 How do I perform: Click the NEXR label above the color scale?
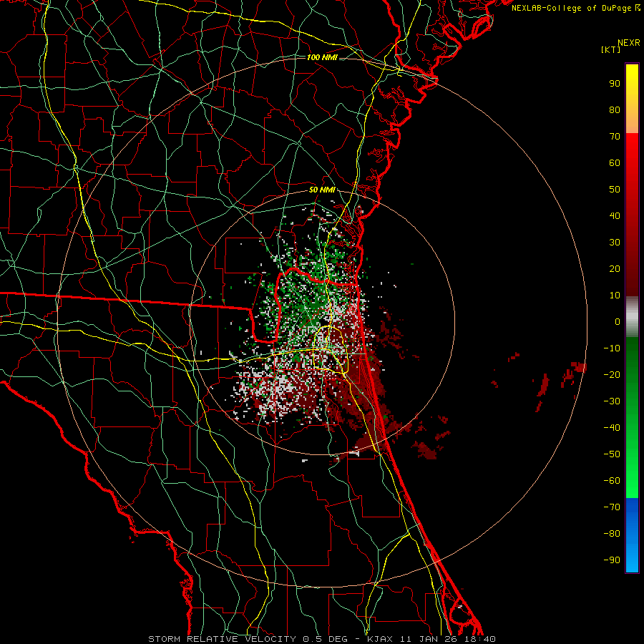coord(629,43)
